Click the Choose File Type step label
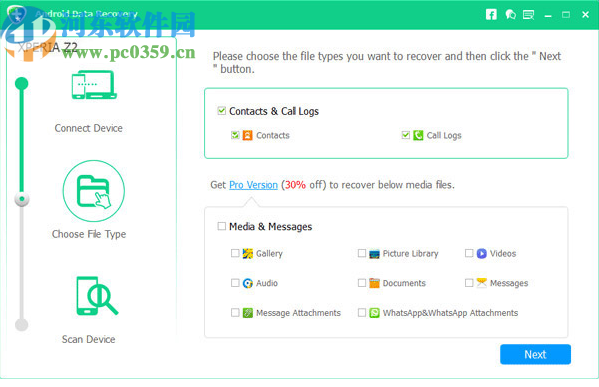Viewport: 599px width, 387px height. coord(89,234)
